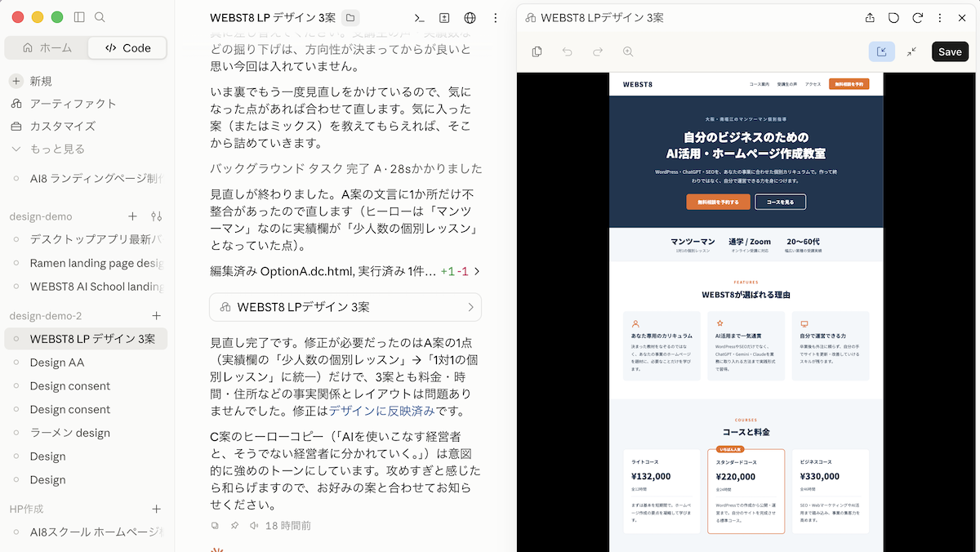Click the orange 無料相談を予約 nav button
The image size is (980, 552).
pos(849,83)
